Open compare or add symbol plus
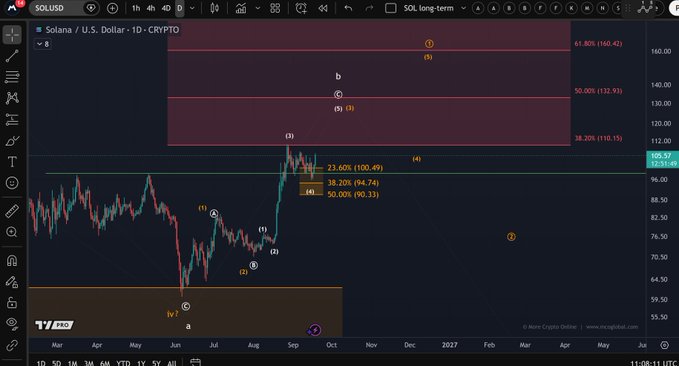Screen dimensions: 679x366 pyautogui.click(x=112, y=8)
